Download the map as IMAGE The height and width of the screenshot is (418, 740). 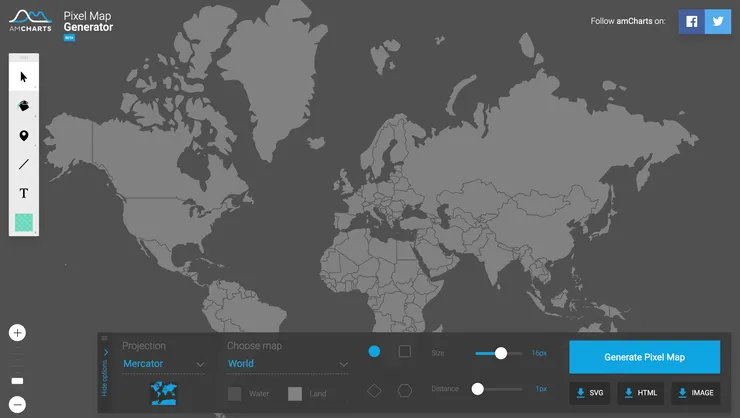click(696, 393)
